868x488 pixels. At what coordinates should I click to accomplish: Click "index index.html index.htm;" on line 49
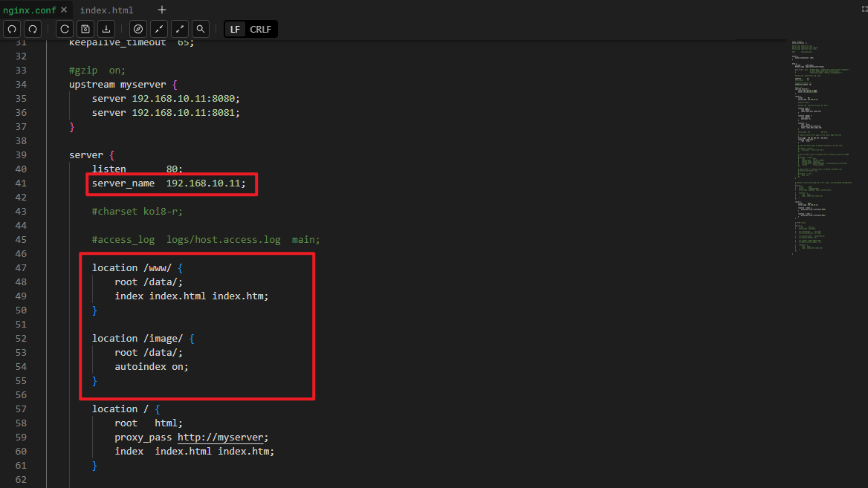[x=192, y=296]
